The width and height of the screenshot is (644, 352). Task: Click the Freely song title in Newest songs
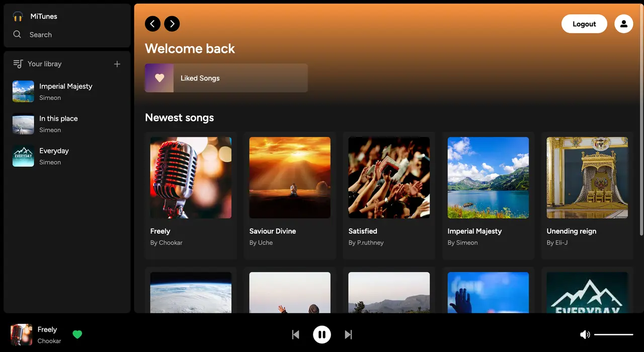tap(160, 231)
